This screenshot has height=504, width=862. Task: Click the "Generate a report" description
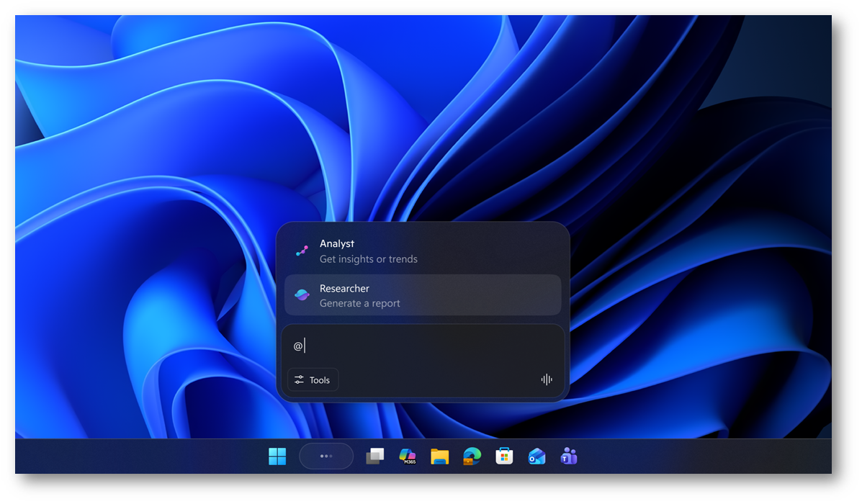359,303
